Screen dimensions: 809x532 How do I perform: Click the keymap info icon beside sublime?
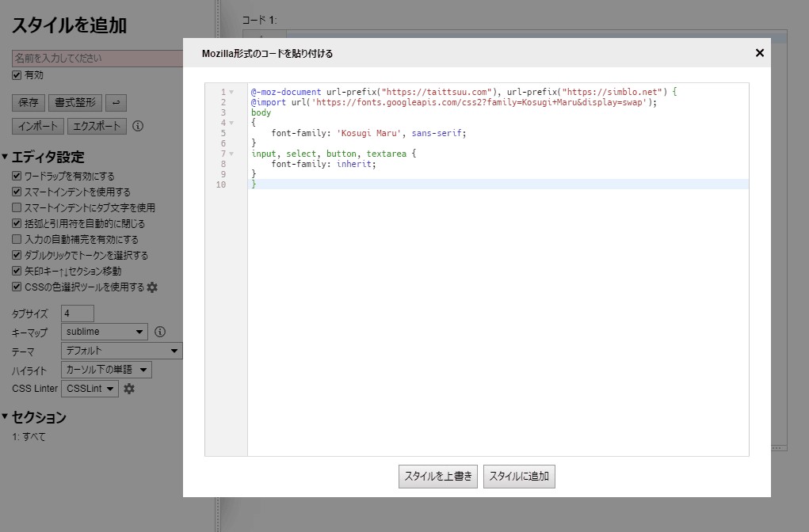click(x=159, y=332)
